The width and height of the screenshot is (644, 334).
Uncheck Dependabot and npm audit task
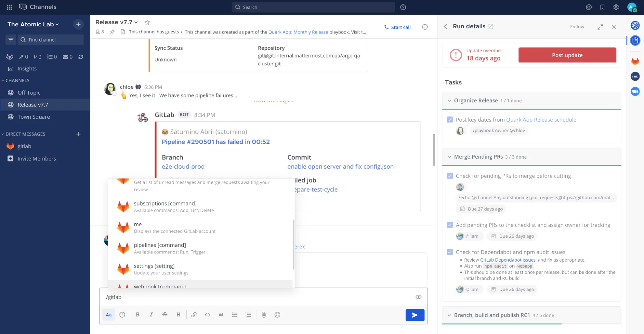(x=450, y=252)
